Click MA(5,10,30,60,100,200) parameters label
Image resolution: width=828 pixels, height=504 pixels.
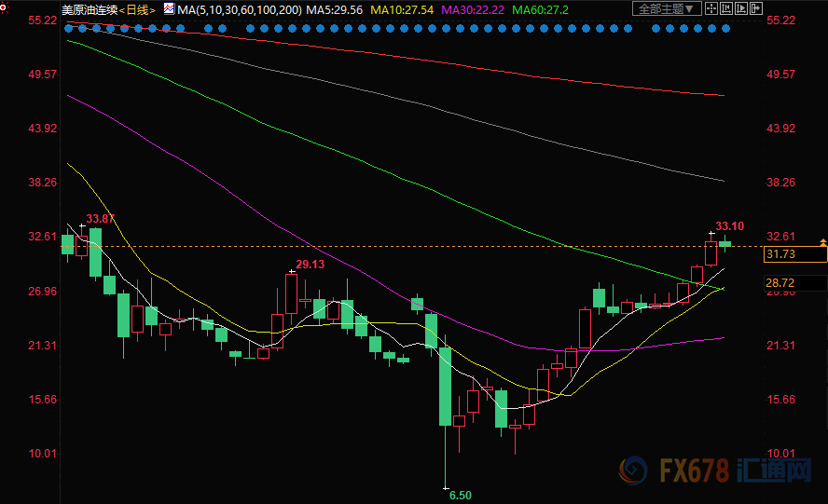point(238,8)
